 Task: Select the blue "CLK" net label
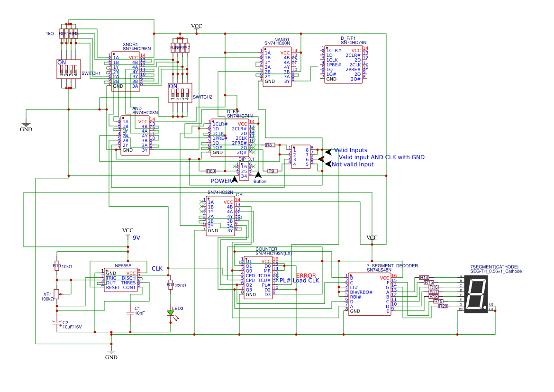157,269
